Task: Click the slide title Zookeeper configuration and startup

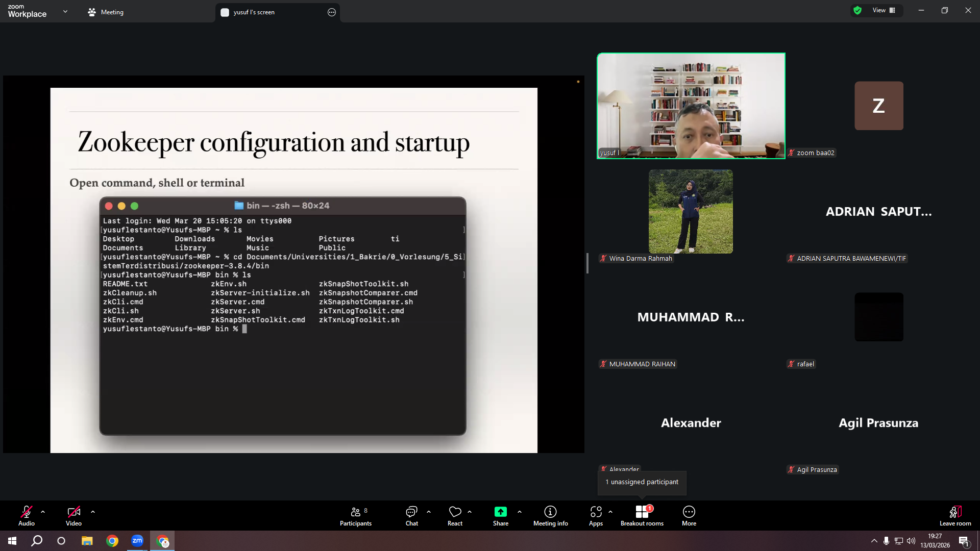Action: (274, 142)
